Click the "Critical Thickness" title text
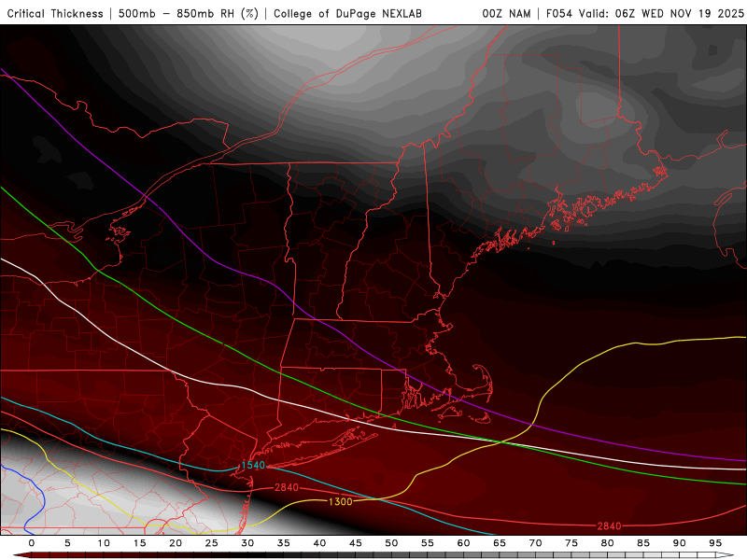The height and width of the screenshot is (560, 747). tap(55, 14)
